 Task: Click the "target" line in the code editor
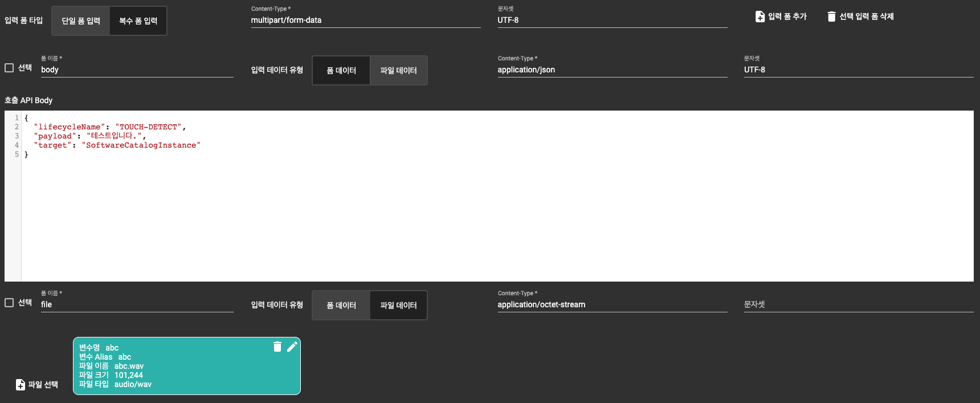[x=117, y=145]
